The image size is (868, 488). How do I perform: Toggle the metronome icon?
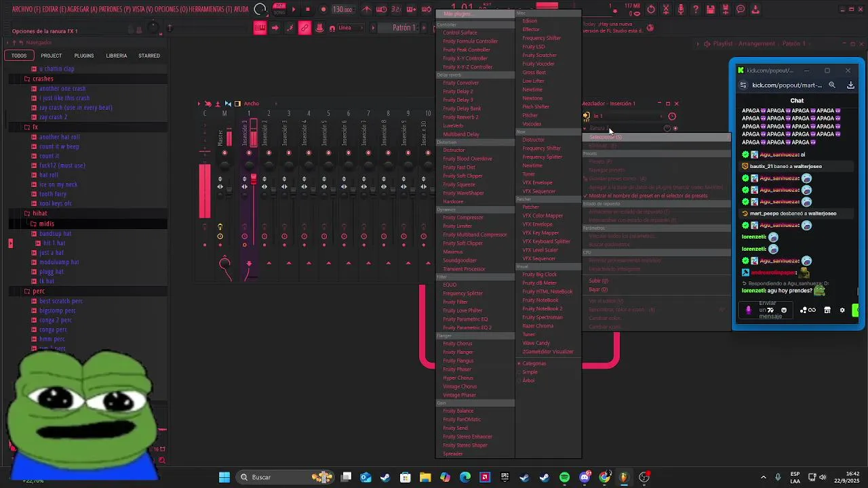(x=367, y=9)
